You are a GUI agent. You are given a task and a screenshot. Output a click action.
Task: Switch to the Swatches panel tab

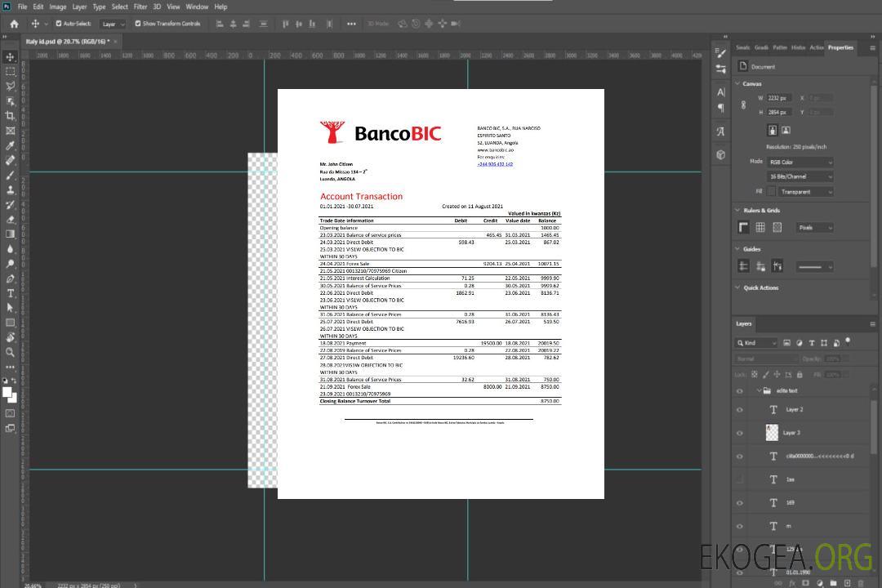742,47
